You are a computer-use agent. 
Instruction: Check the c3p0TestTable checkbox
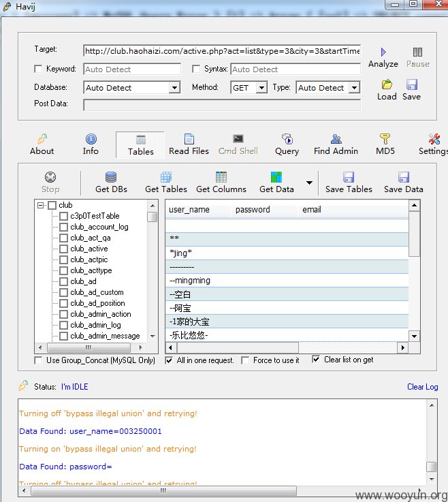click(64, 216)
